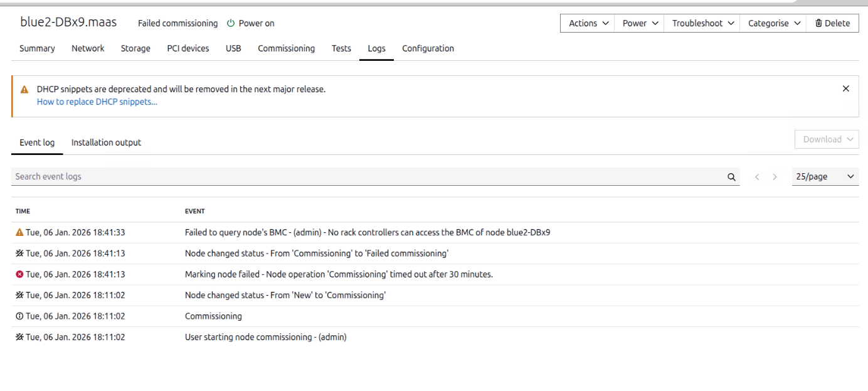The width and height of the screenshot is (868, 391).
Task: Go to next event log page
Action: tap(775, 177)
